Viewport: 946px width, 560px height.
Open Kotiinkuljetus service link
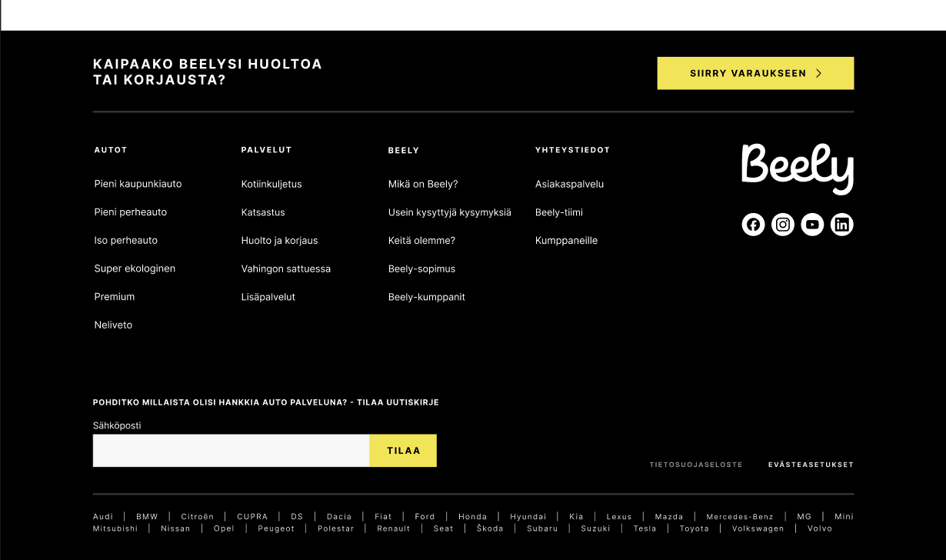(271, 184)
